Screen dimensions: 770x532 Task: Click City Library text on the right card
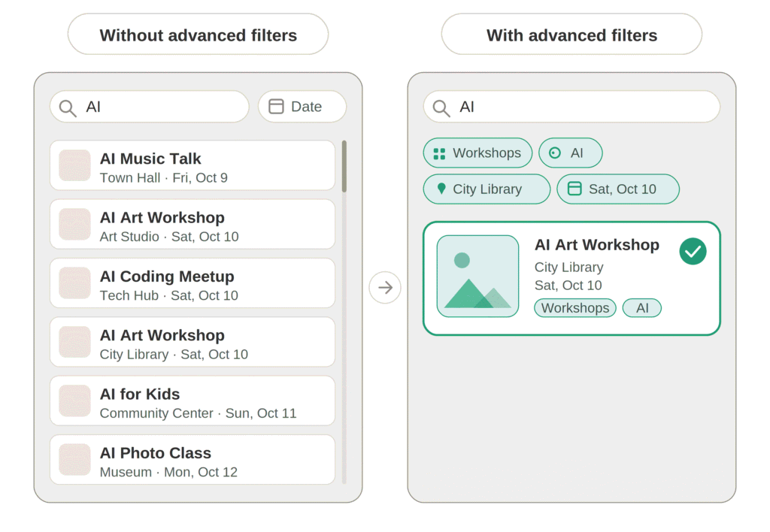tap(568, 268)
